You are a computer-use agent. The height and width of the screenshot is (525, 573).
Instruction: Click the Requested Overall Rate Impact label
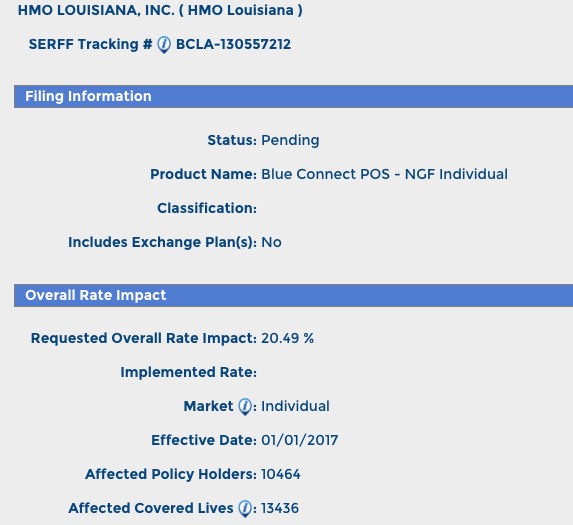pos(144,338)
